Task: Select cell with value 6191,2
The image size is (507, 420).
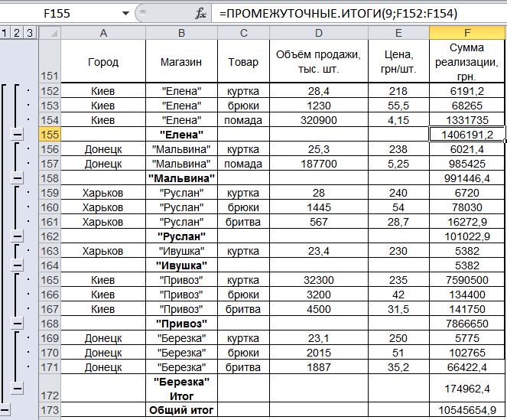Action: point(467,91)
